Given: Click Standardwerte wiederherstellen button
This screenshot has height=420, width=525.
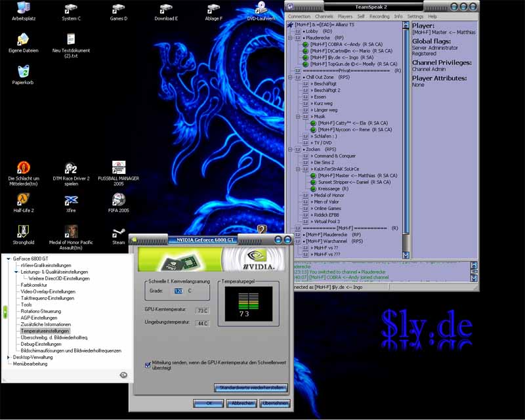Looking at the screenshot, I should pyautogui.click(x=251, y=388).
